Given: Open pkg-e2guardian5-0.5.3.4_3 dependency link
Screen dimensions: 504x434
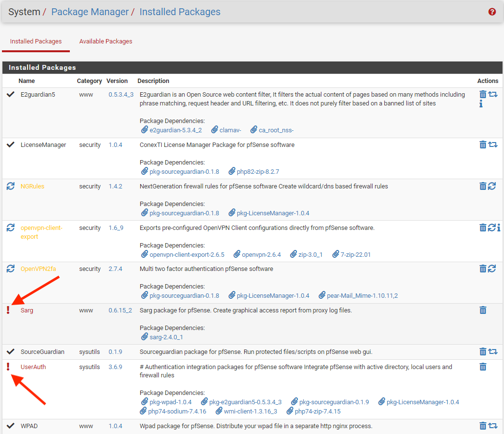Looking at the screenshot, I should [x=245, y=402].
